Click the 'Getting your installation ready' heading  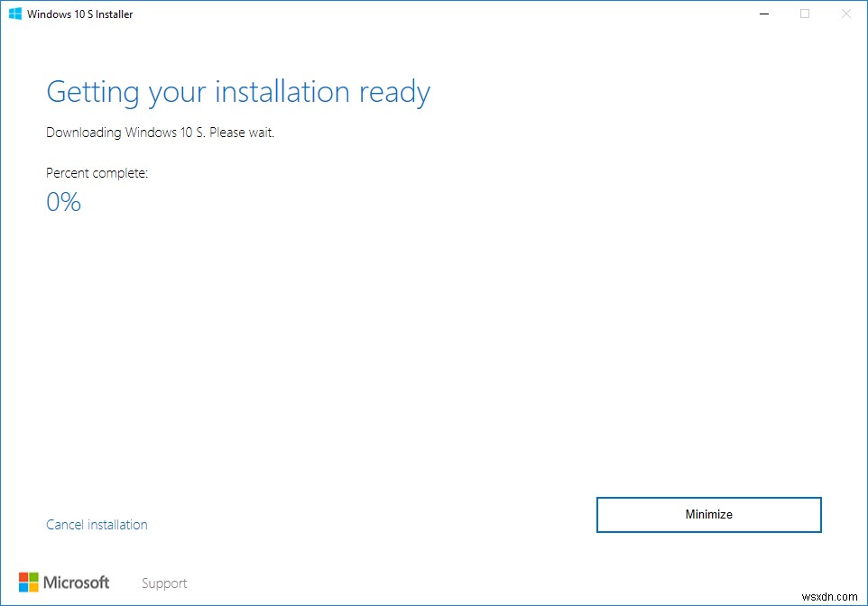237,91
